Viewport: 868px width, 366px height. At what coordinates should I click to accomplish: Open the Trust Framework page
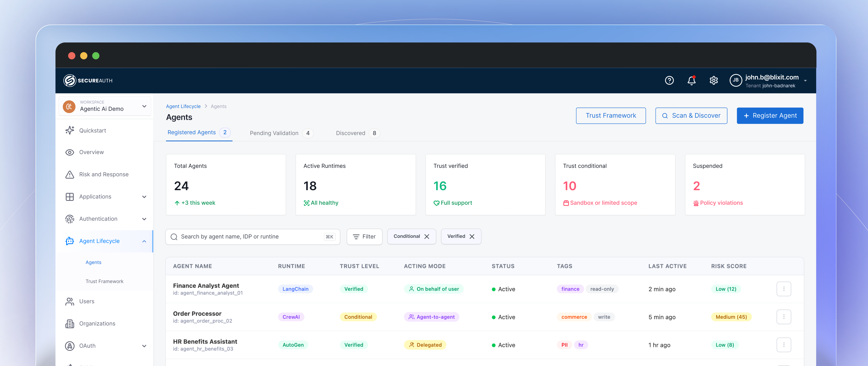pos(611,115)
